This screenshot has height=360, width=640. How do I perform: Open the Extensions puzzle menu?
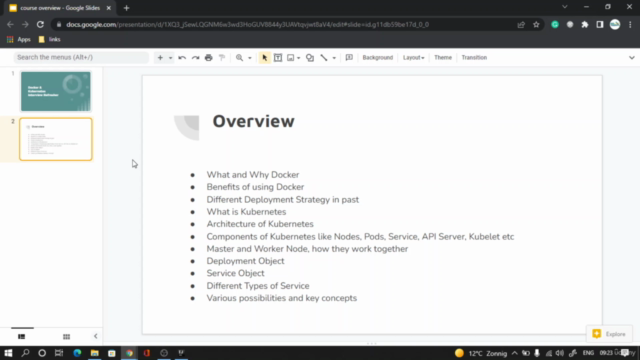tap(585, 24)
